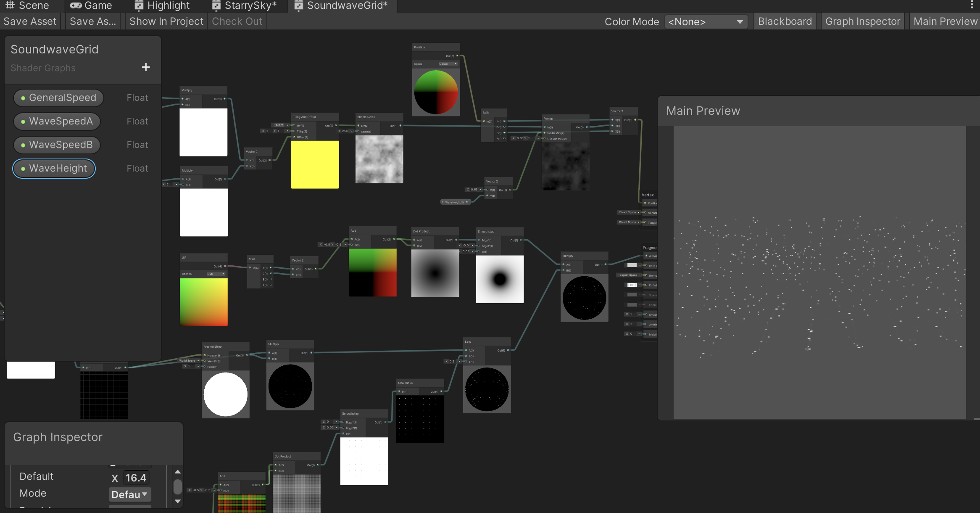Toggle the Graph Inspector panel

862,21
